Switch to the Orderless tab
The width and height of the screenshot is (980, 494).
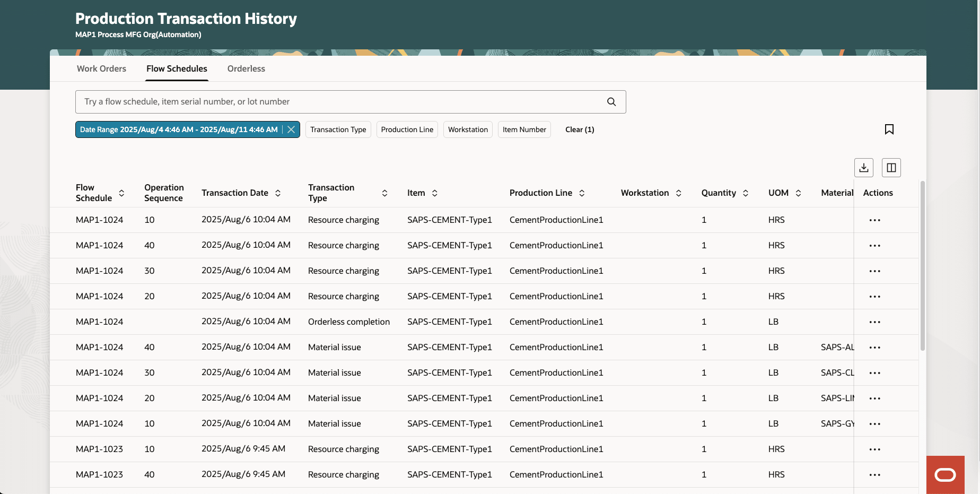(x=246, y=68)
